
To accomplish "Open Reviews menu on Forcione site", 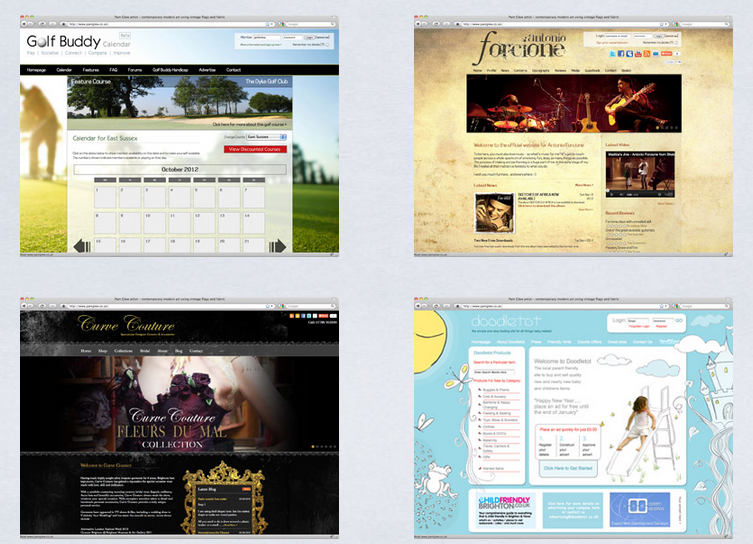I will [x=560, y=71].
